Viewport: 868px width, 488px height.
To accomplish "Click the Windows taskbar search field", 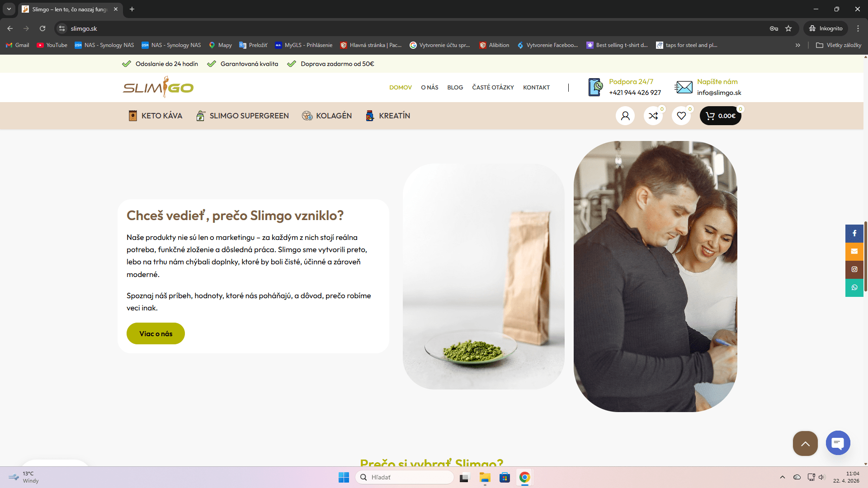I will (405, 477).
